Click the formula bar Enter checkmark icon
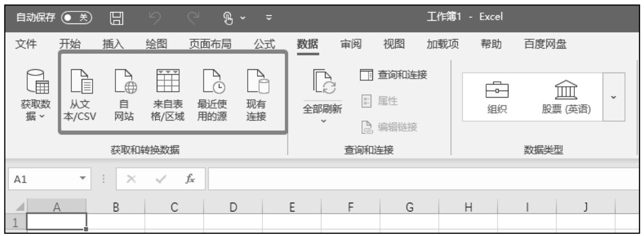This screenshot has height=236, width=644. [x=161, y=179]
